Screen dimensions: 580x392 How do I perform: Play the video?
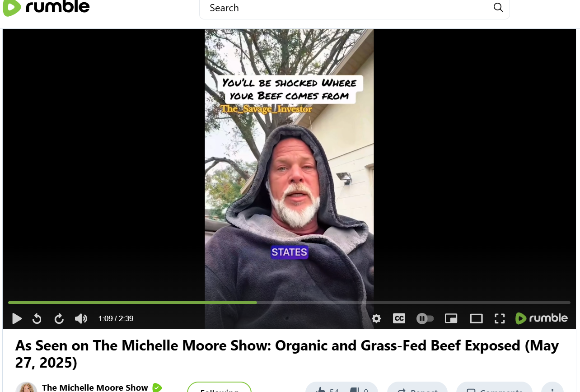pos(17,318)
